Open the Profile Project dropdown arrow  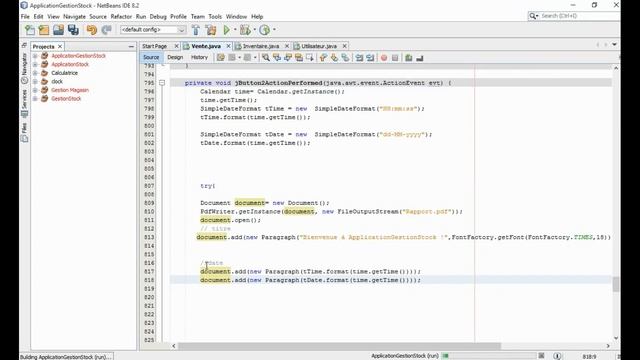(274, 30)
